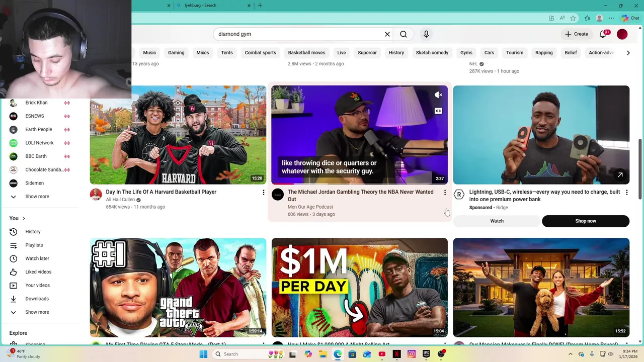Image resolution: width=644 pixels, height=362 pixels.
Task: Open the All Hail Cullen channel link
Action: point(120,200)
